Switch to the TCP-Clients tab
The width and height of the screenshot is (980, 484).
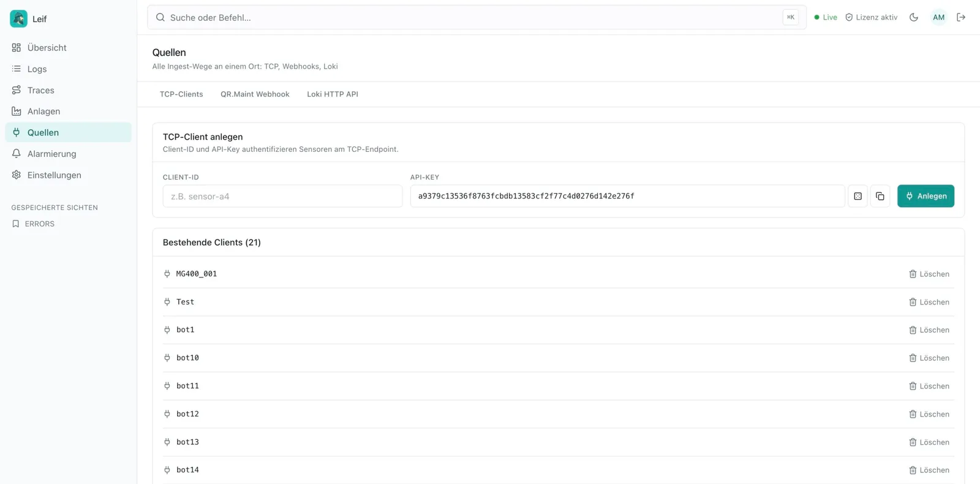point(181,94)
